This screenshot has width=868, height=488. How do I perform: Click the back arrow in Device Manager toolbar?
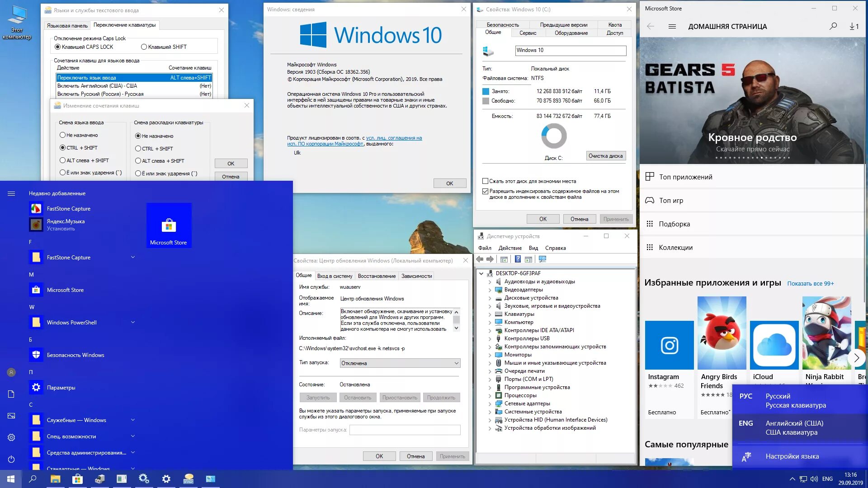480,259
